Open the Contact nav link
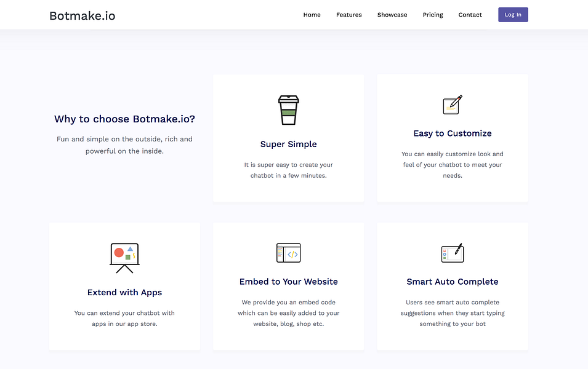588x369 pixels. pos(470,15)
